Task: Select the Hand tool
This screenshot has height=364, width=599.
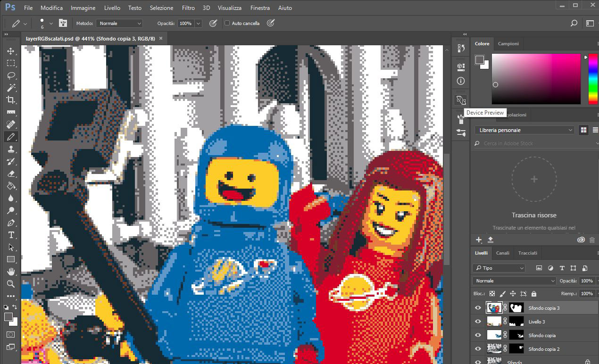Action: click(10, 272)
